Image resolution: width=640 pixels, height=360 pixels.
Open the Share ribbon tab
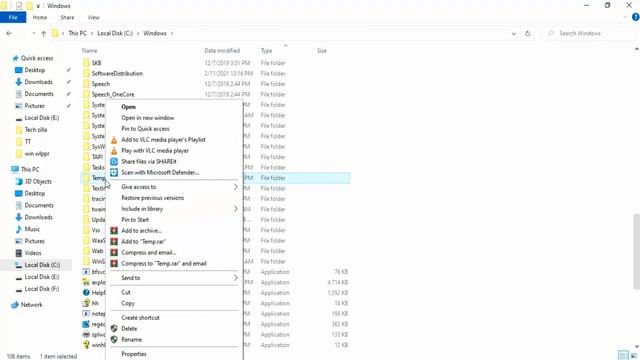pos(67,18)
